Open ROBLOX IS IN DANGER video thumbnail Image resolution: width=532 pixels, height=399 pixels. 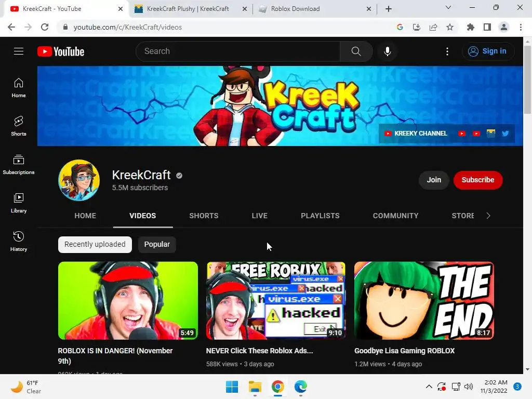click(x=128, y=301)
